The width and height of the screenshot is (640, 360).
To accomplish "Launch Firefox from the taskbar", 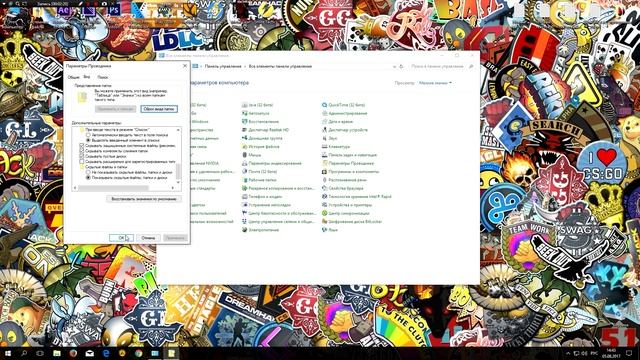I will point(73,353).
